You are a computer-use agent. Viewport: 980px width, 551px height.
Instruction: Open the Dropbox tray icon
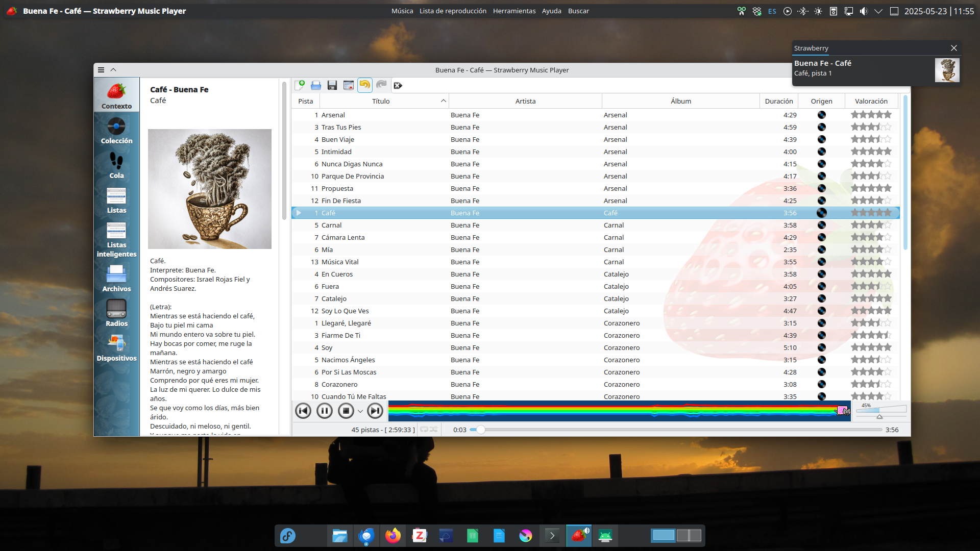click(x=757, y=11)
